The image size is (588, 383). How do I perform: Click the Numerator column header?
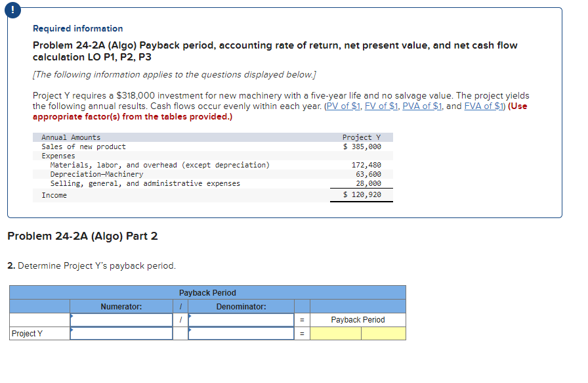click(121, 306)
